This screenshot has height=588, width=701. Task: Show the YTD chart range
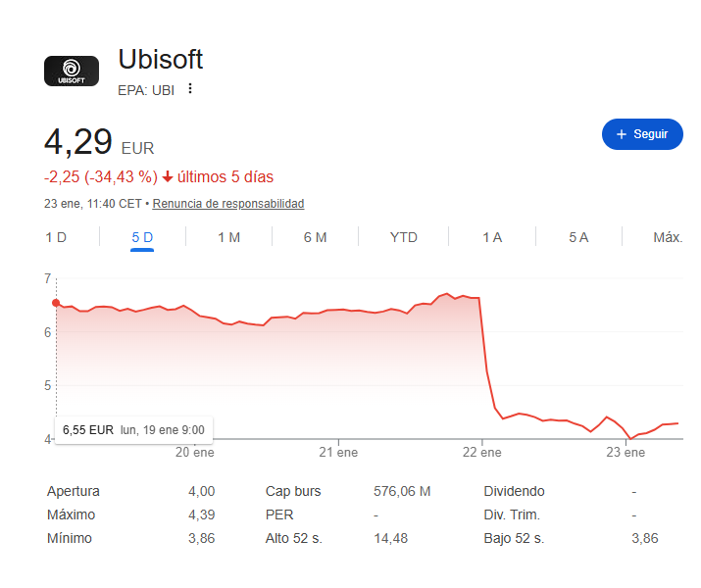[x=403, y=237]
